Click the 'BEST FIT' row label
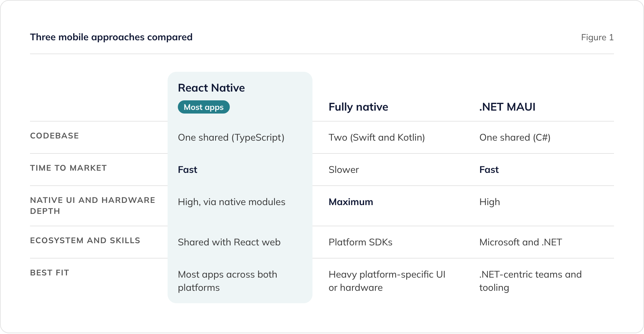 [49, 273]
